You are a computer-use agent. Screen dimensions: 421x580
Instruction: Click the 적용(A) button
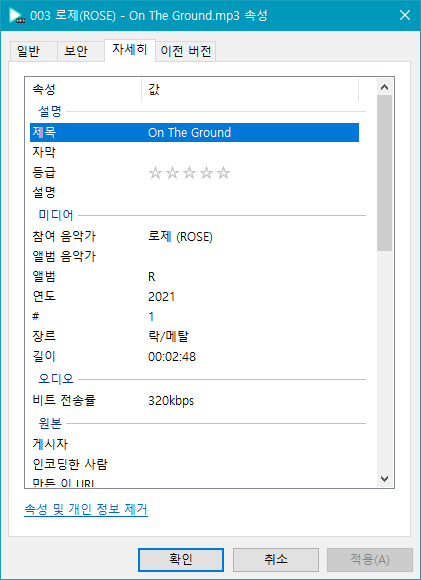coord(370,560)
